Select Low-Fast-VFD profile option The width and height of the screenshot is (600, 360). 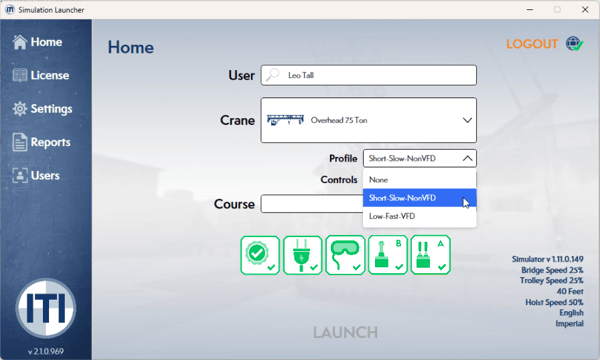pyautogui.click(x=420, y=216)
